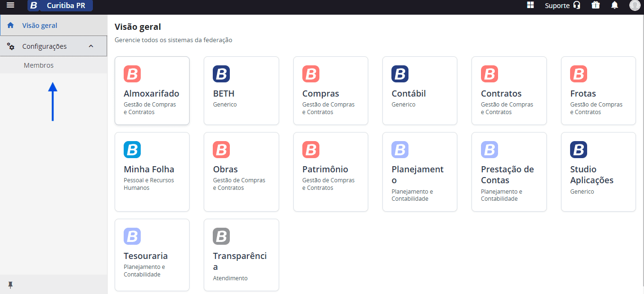Viewport: 644px width, 294px height.
Task: Select the Frotas card
Action: click(599, 91)
